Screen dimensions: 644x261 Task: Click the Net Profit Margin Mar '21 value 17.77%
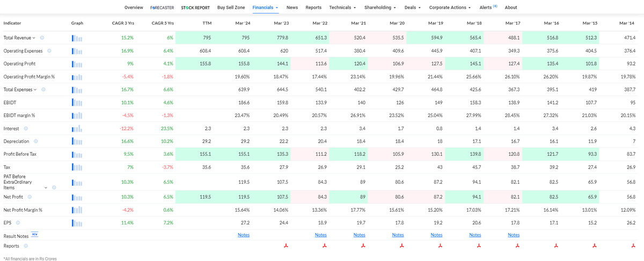358,210
